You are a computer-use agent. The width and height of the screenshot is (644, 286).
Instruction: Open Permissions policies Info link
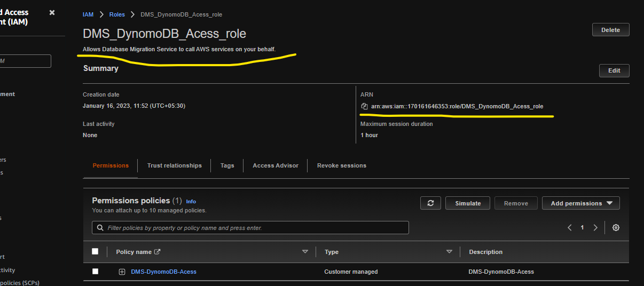[x=191, y=202]
